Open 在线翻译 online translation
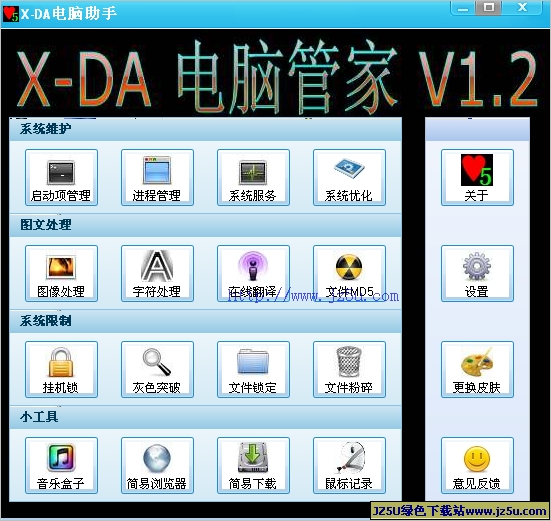551x521 pixels. [253, 273]
